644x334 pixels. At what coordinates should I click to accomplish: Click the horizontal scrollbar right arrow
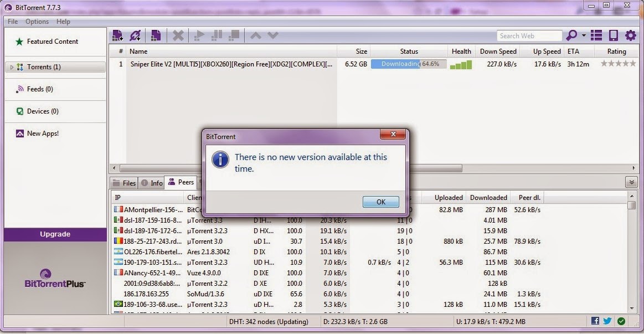pos(633,168)
